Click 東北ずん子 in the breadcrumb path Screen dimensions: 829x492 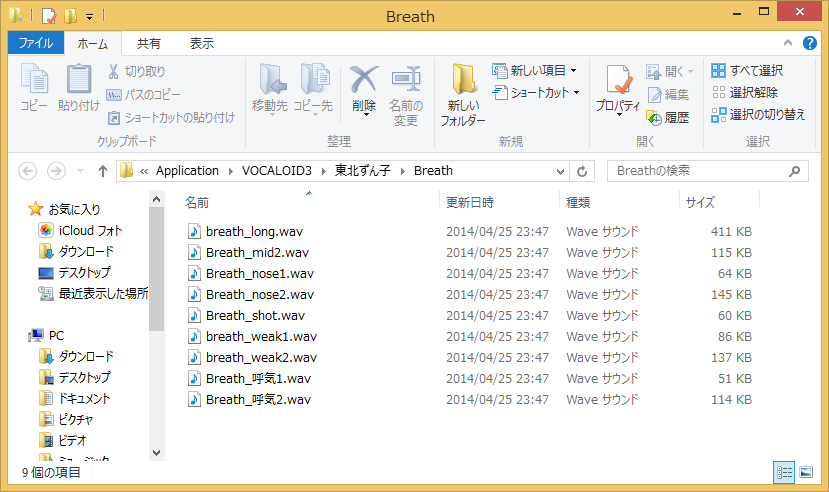[363, 171]
